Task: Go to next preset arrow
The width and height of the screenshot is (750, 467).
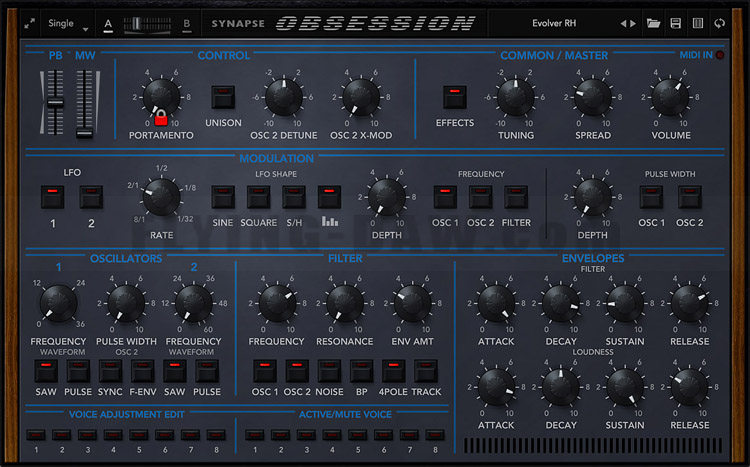Action: (x=633, y=23)
